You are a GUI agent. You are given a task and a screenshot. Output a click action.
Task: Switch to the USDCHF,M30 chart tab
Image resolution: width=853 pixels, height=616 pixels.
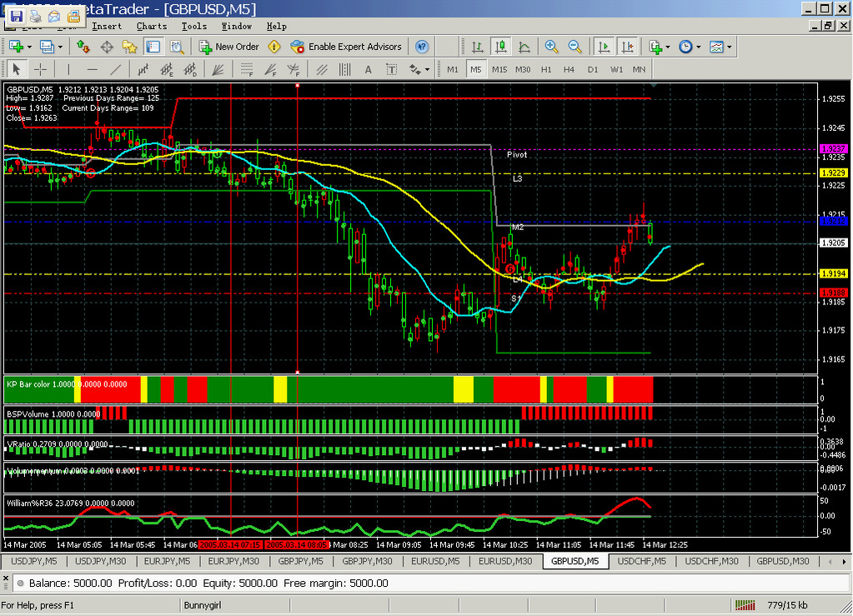[711, 561]
